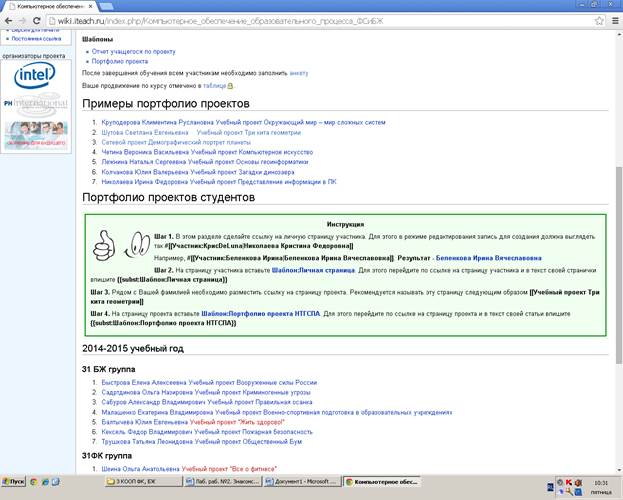
Task: Click the thumbs-up image in Инструкция box
Action: click(x=103, y=246)
